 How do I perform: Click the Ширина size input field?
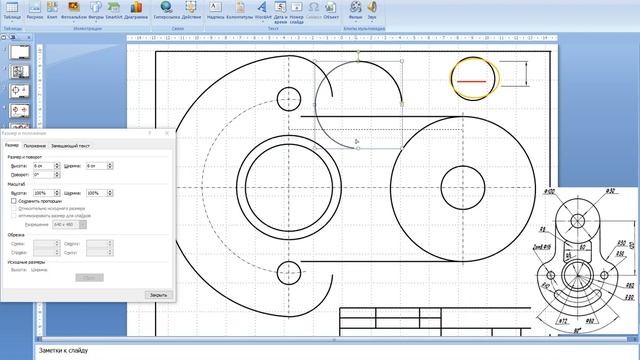(96, 166)
